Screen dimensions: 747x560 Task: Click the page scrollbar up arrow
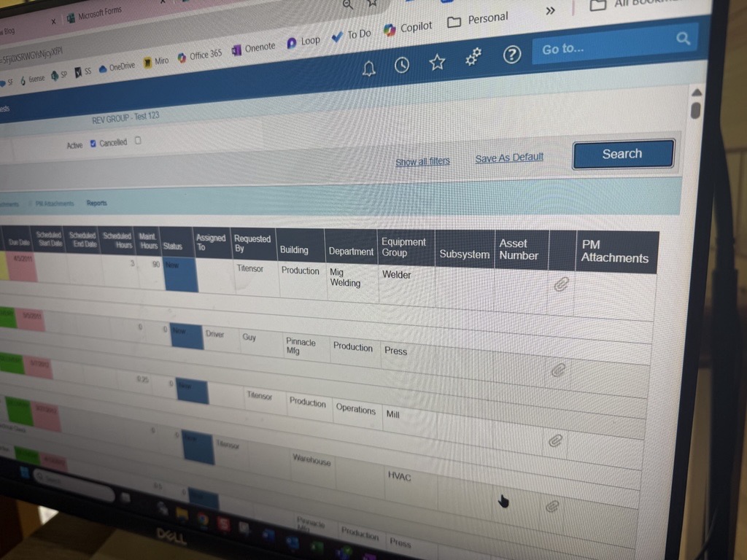[x=697, y=92]
